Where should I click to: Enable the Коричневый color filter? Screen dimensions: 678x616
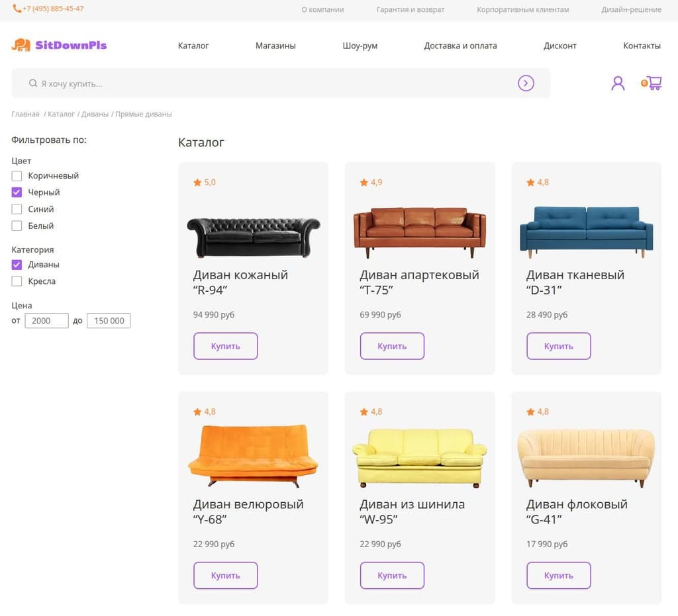(x=17, y=176)
